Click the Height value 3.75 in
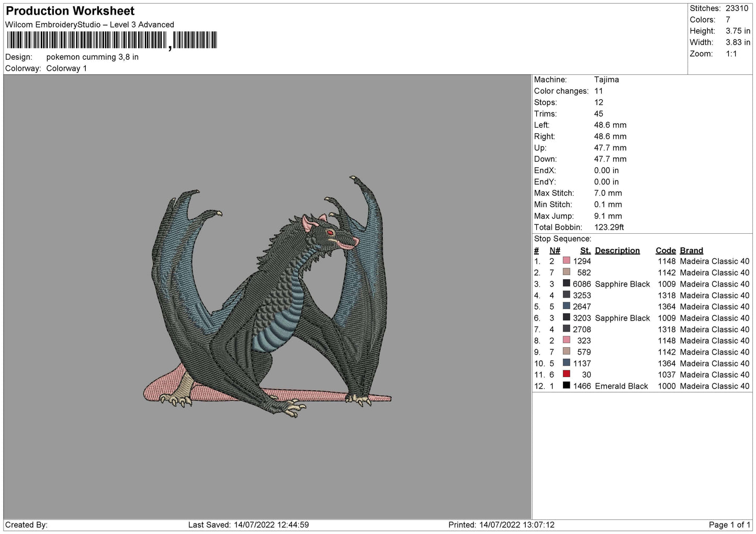Image resolution: width=756 pixels, height=534 pixels. [x=738, y=31]
